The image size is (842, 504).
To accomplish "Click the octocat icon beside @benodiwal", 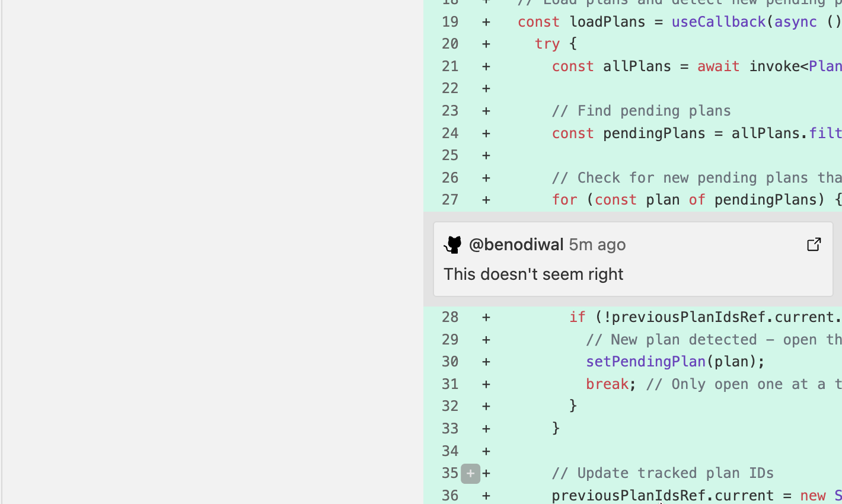I will 453,244.
